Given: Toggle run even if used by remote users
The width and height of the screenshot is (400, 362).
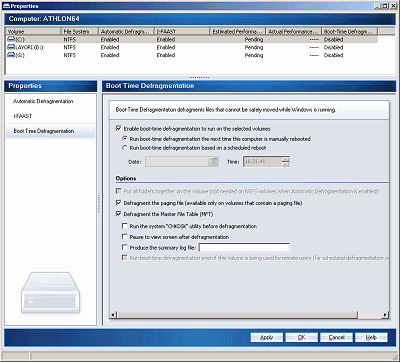Looking at the screenshot, I should coord(125,258).
